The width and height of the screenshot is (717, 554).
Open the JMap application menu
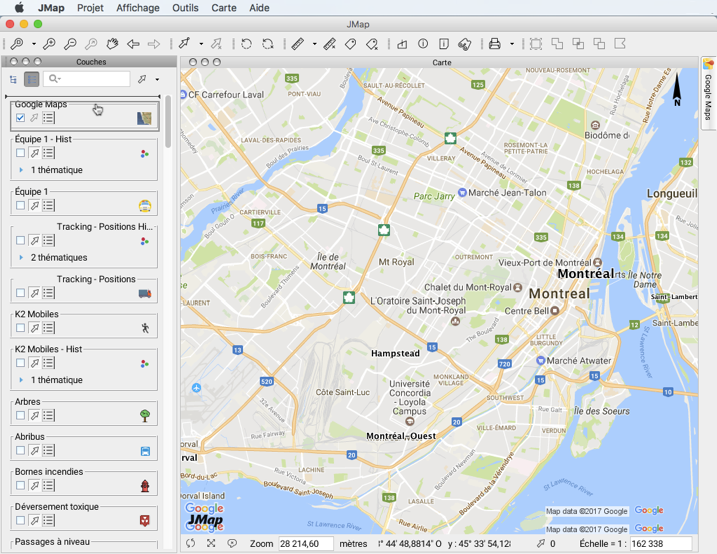click(x=51, y=8)
